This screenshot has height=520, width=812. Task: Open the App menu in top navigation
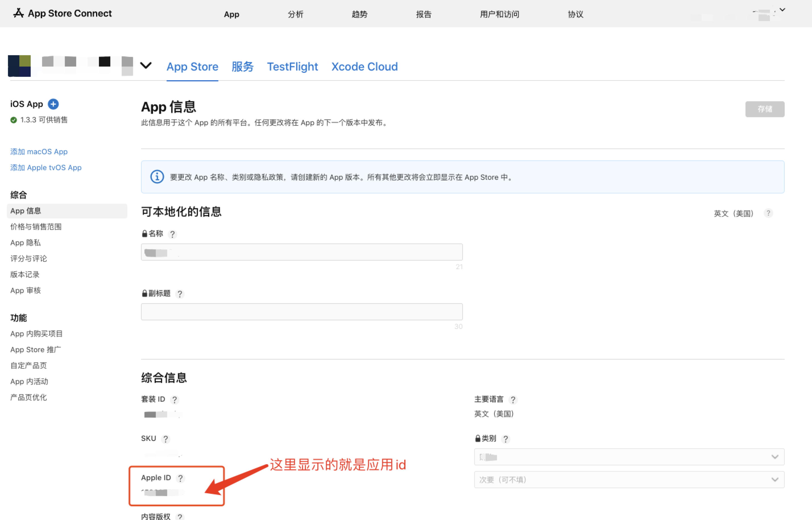point(231,14)
